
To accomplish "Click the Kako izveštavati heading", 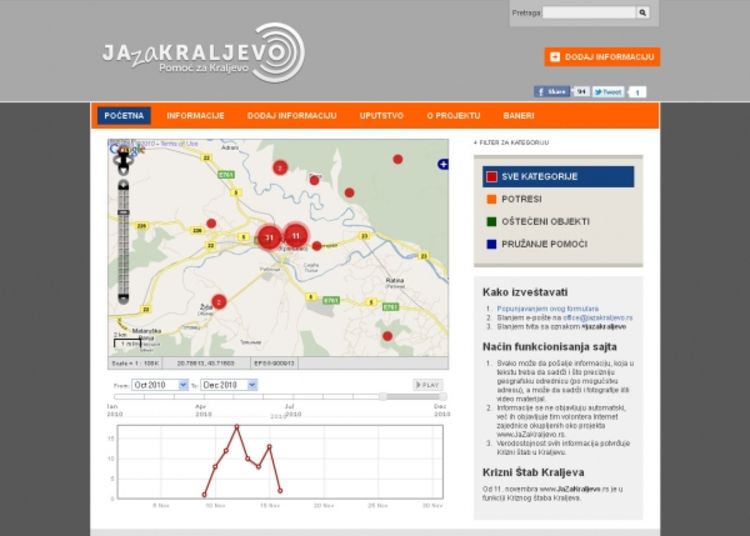I will pyautogui.click(x=525, y=292).
